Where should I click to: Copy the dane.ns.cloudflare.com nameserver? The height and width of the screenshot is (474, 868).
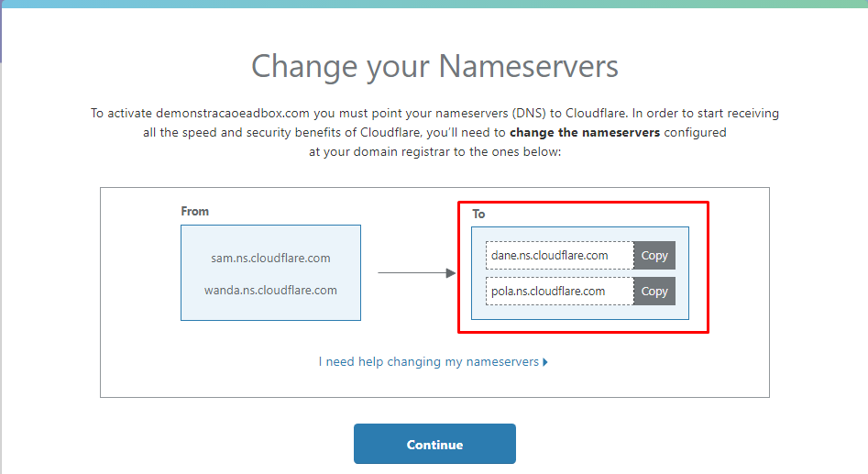654,255
